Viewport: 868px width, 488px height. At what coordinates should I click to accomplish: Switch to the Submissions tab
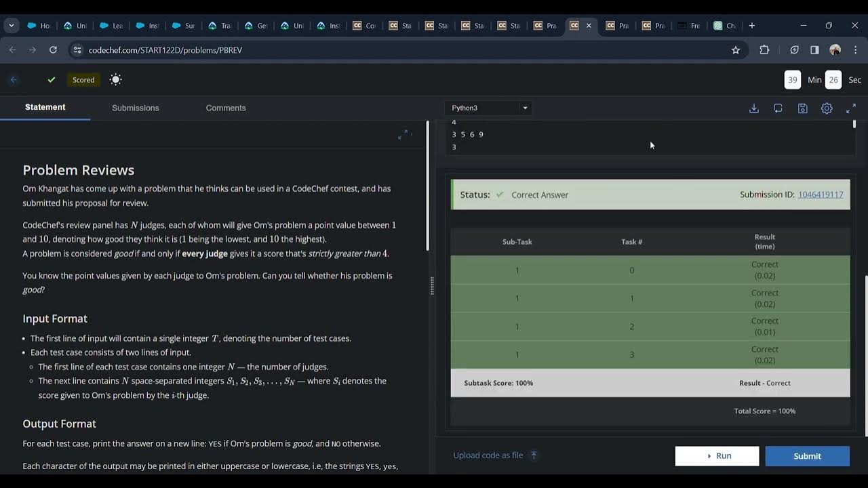coord(136,108)
